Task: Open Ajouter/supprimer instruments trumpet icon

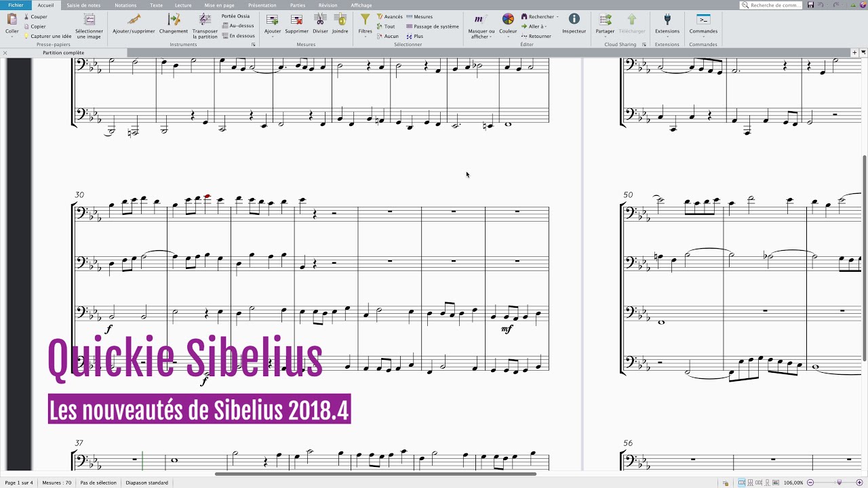Action: (x=134, y=20)
